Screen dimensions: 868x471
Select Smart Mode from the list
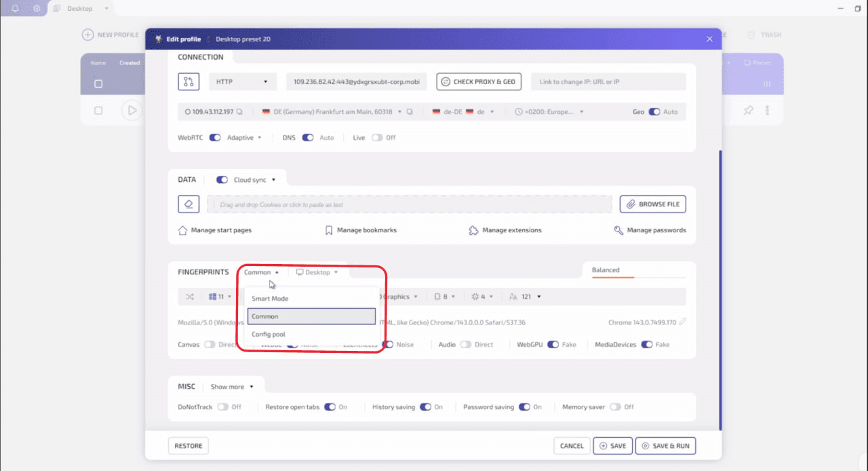click(311, 299)
